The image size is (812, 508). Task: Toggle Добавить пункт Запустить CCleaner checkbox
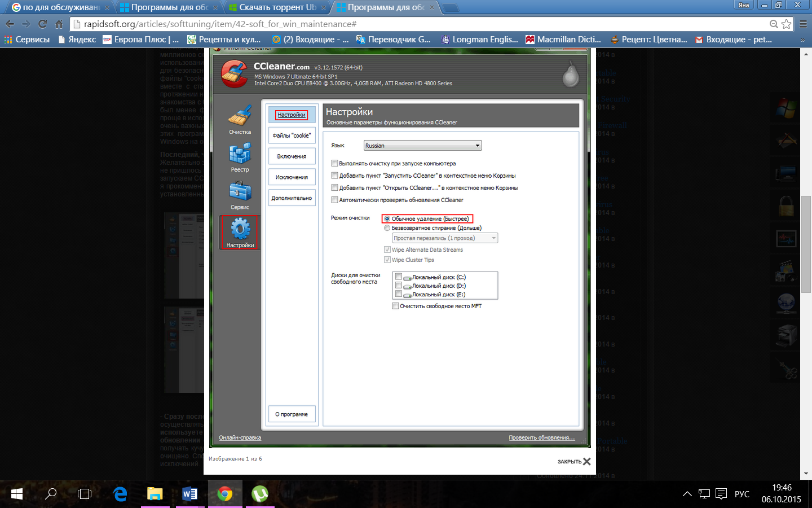tap(334, 176)
